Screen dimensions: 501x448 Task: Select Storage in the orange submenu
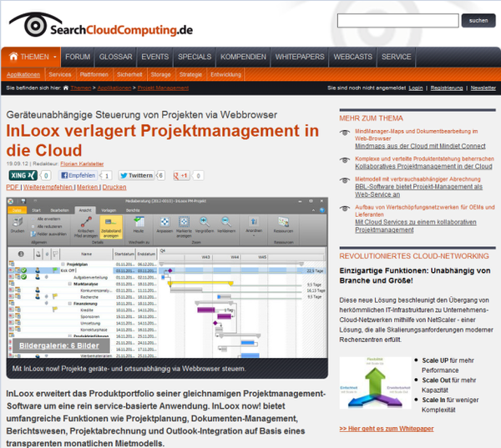coord(160,74)
